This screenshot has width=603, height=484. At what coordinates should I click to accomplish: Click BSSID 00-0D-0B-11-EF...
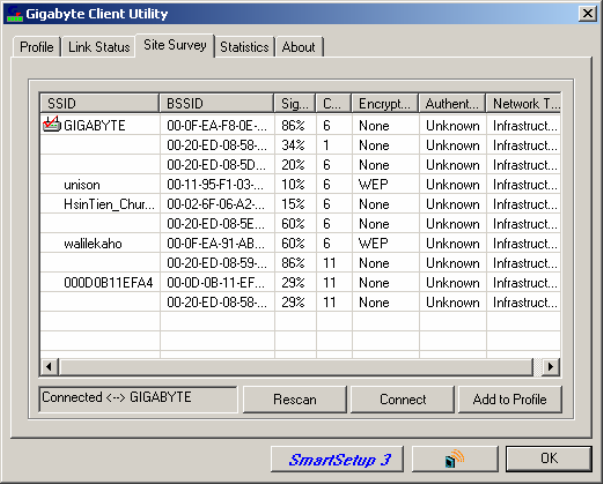216,283
